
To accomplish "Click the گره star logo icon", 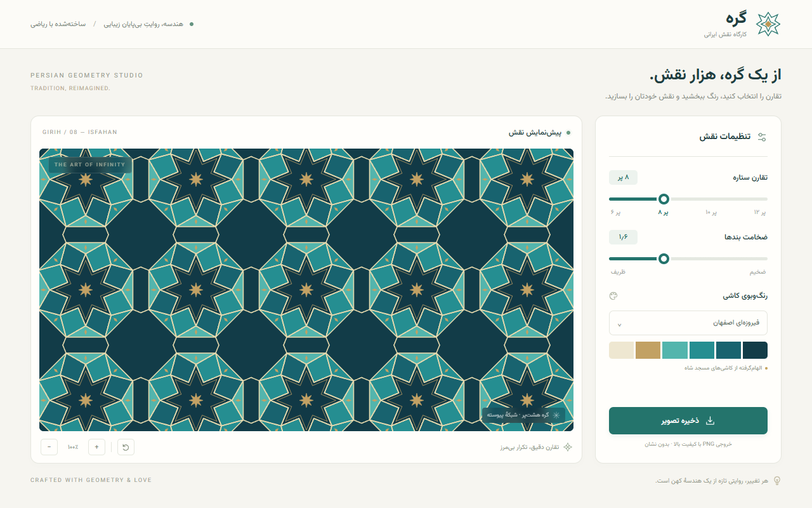I will click(768, 24).
